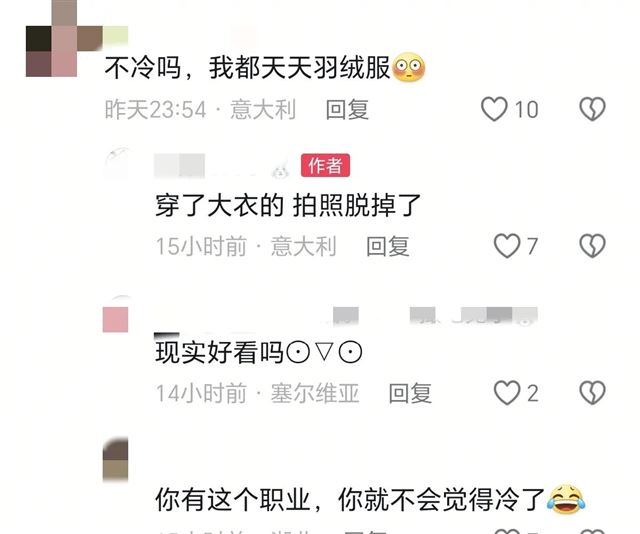
Task: Like the 现实好看吗 comment with 2 likes
Action: [507, 393]
